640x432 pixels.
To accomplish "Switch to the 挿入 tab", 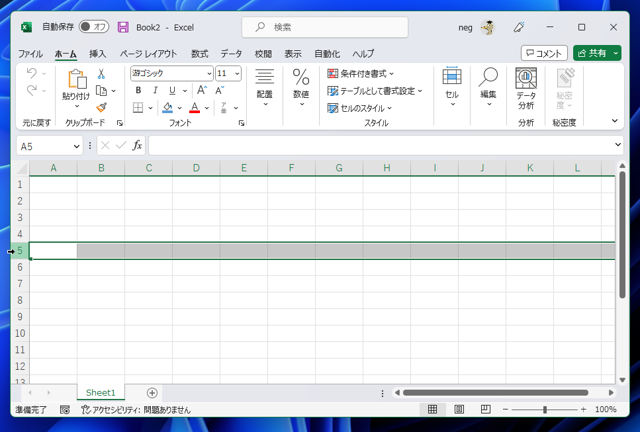I will coord(98,53).
